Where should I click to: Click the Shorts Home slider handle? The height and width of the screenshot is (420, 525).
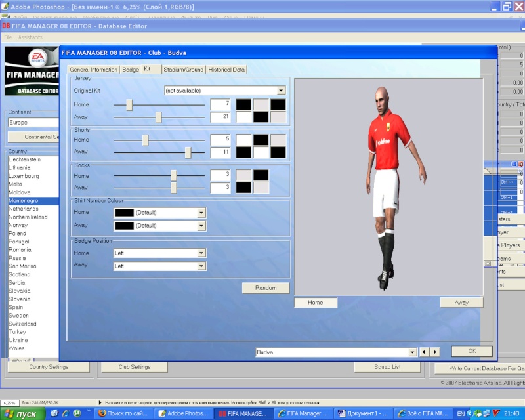point(145,140)
